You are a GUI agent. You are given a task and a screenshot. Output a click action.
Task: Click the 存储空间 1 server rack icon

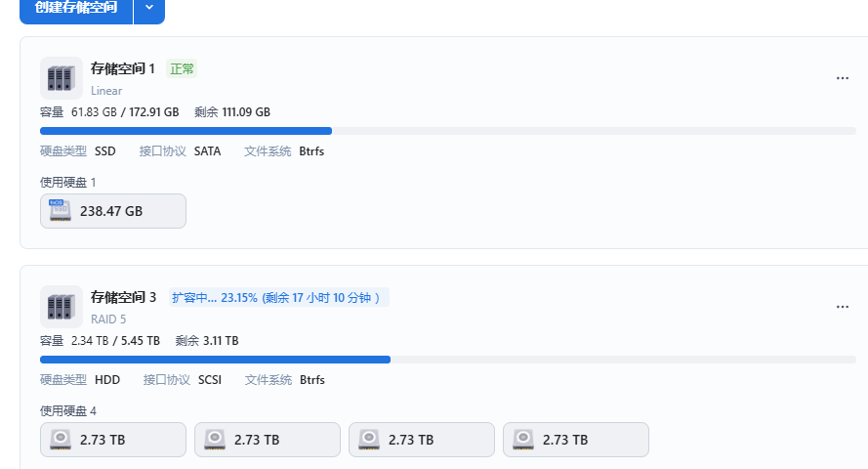tap(61, 77)
